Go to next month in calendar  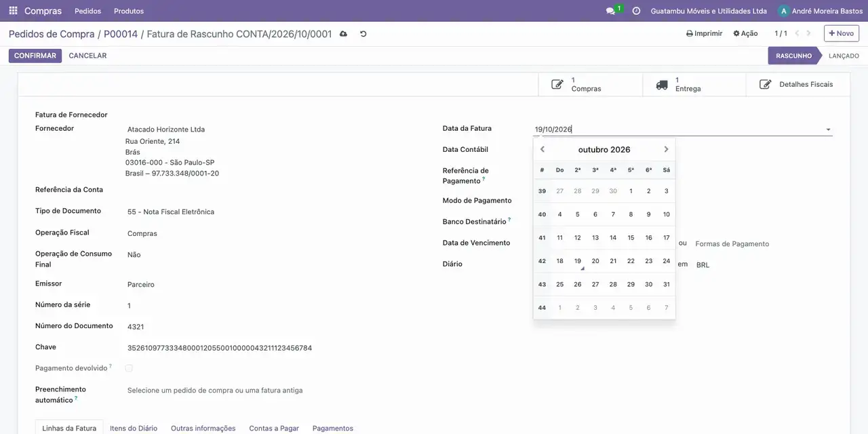click(666, 149)
